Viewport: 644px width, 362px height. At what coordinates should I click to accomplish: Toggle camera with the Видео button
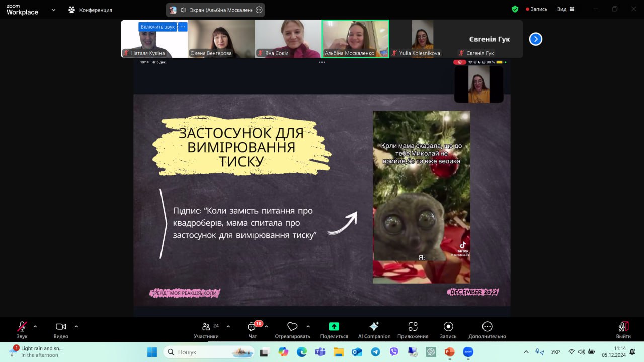61,329
